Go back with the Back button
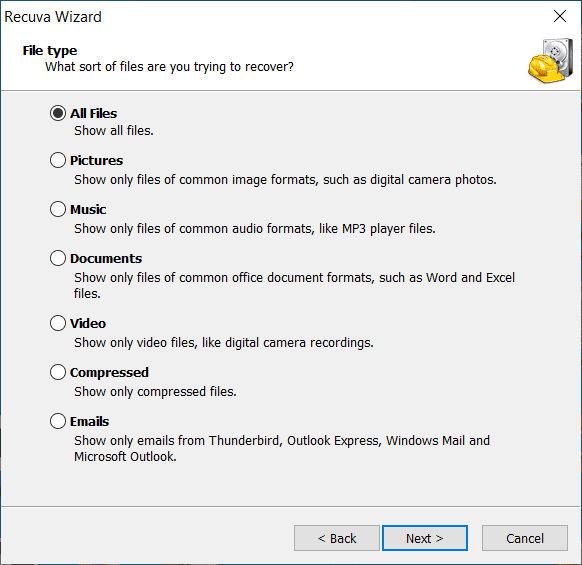This screenshot has width=582, height=565. pos(337,538)
